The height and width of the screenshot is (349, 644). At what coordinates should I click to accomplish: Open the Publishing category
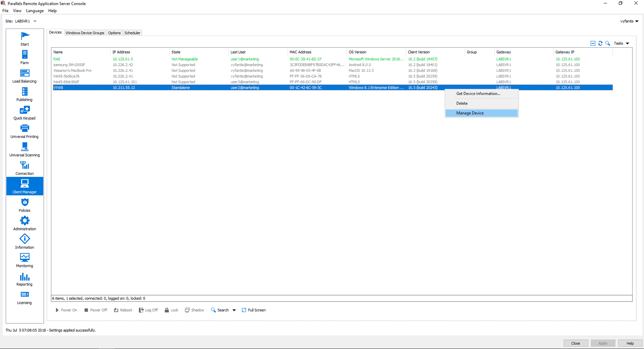pyautogui.click(x=24, y=94)
